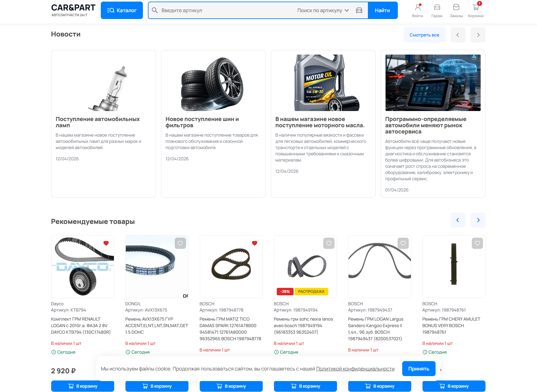
Task: Accept cookies with Принять button
Action: [x=418, y=369]
